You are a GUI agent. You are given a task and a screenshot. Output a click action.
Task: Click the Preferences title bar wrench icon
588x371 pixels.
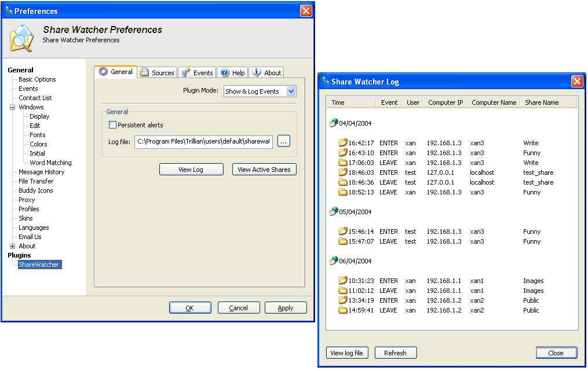pyautogui.click(x=8, y=10)
